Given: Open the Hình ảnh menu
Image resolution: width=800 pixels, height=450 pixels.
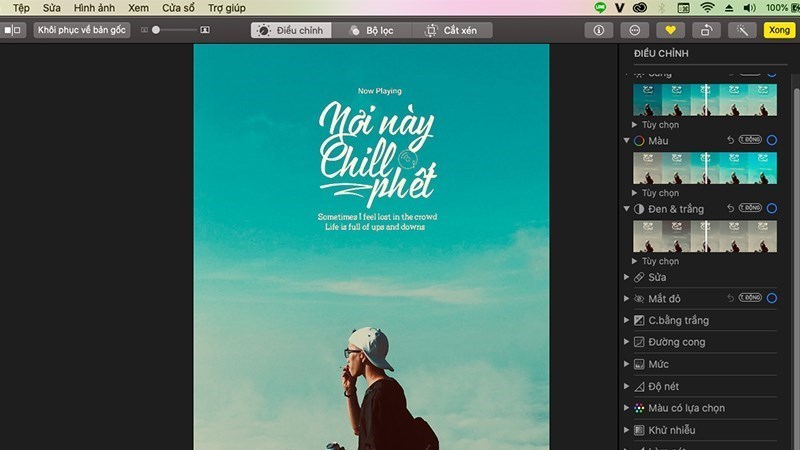Looking at the screenshot, I should click(94, 8).
